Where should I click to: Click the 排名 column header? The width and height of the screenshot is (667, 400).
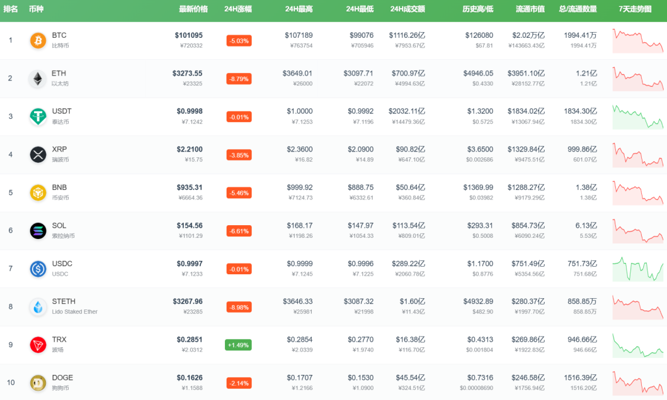click(11, 8)
